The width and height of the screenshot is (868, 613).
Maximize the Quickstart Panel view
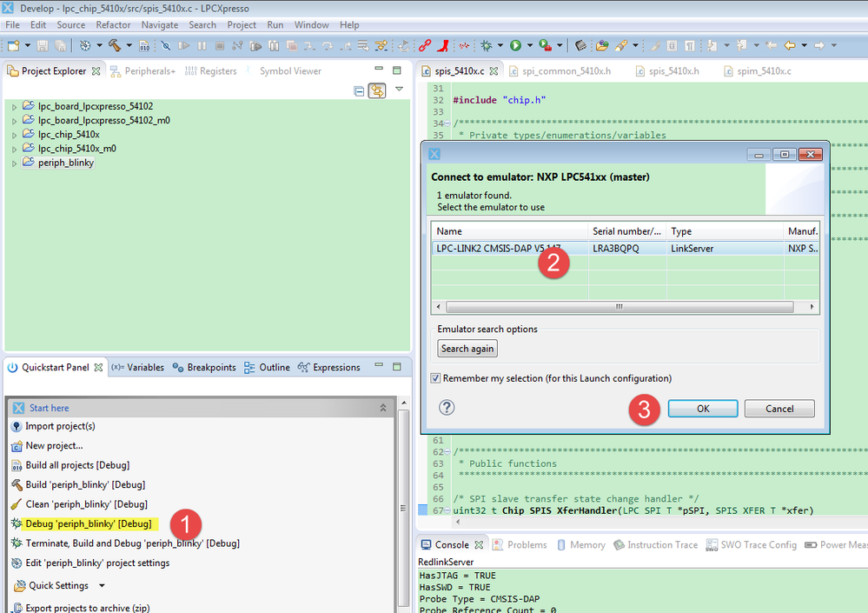point(397,367)
